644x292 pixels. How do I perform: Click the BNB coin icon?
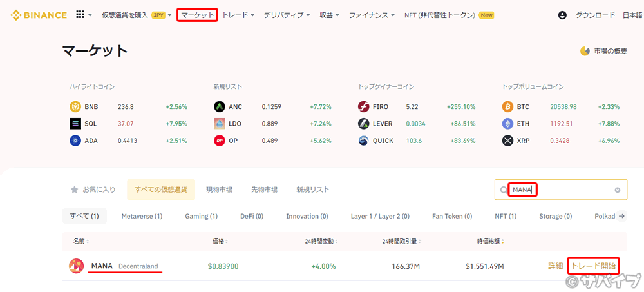75,107
